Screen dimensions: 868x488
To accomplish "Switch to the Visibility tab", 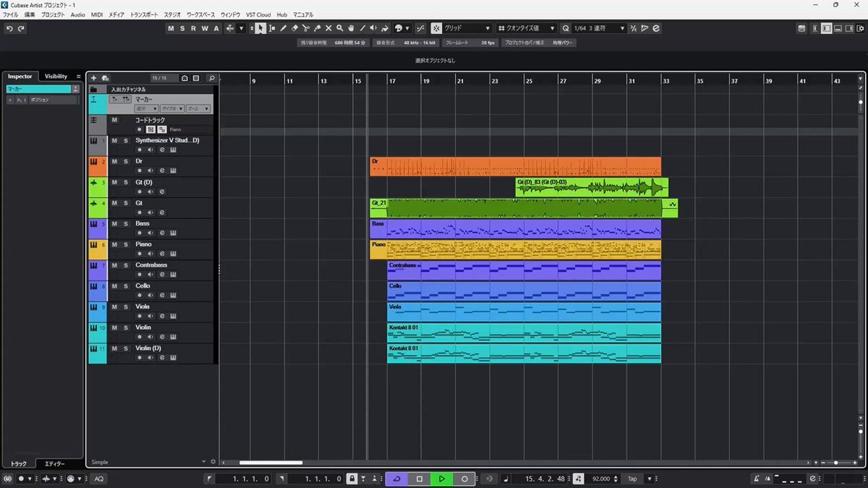I will 56,76.
